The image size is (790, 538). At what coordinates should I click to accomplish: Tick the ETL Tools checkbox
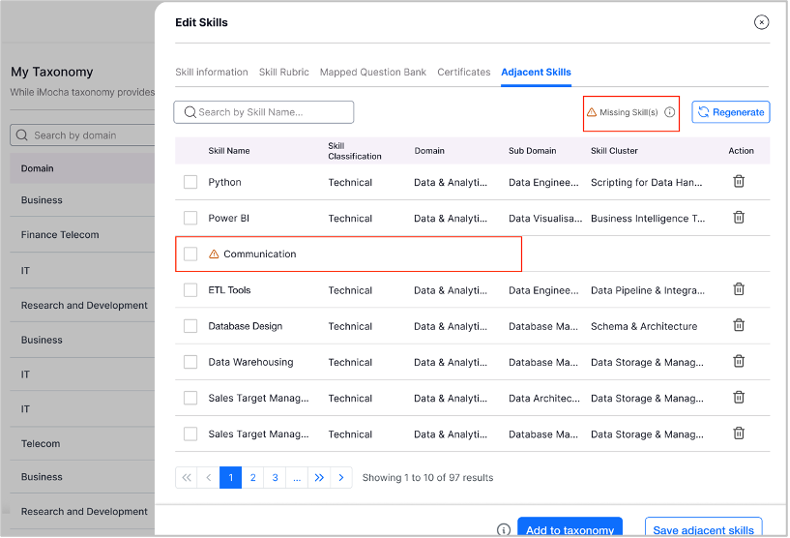point(190,290)
